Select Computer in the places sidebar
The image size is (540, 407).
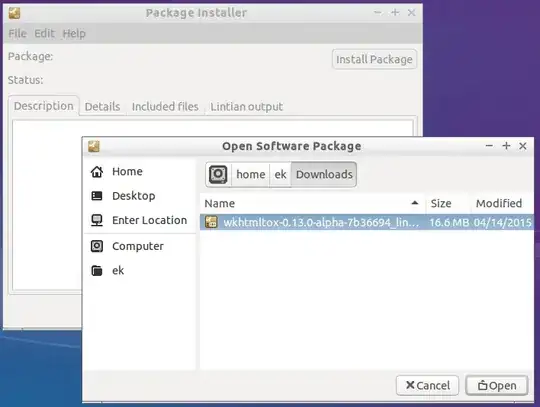click(x=139, y=246)
